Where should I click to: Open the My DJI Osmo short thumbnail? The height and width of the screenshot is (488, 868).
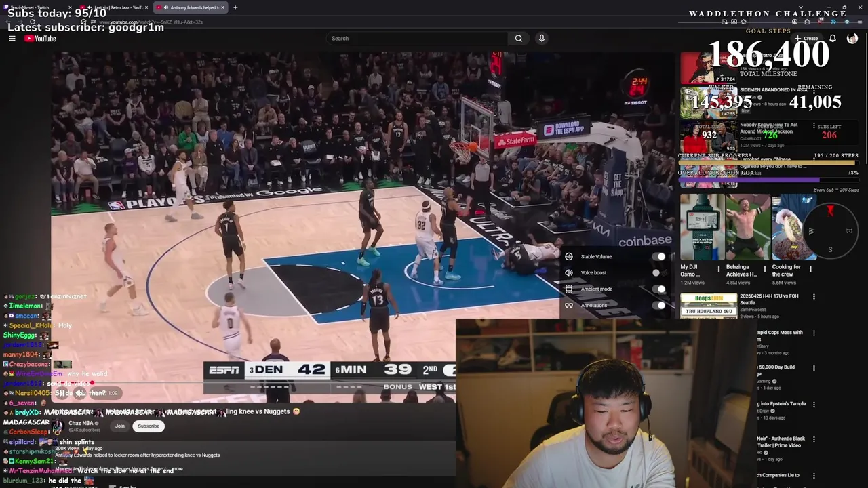[x=702, y=227]
